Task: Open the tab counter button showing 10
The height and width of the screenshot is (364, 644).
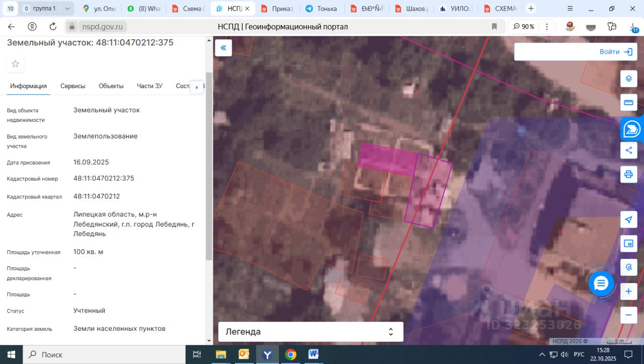Action: click(10, 9)
